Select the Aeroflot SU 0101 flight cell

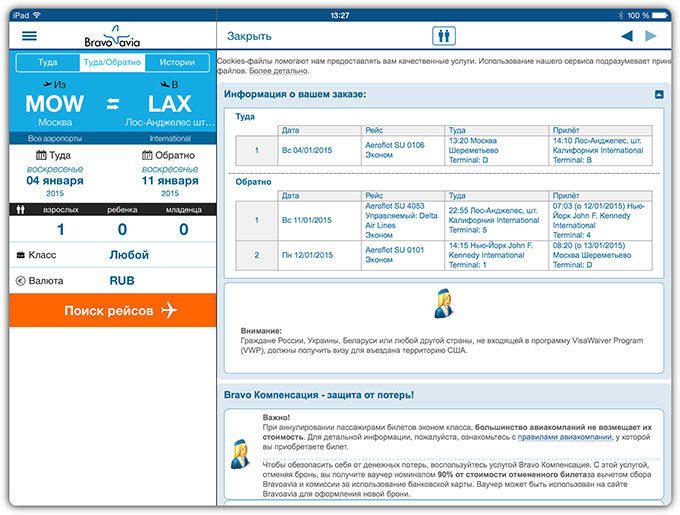[x=403, y=255]
